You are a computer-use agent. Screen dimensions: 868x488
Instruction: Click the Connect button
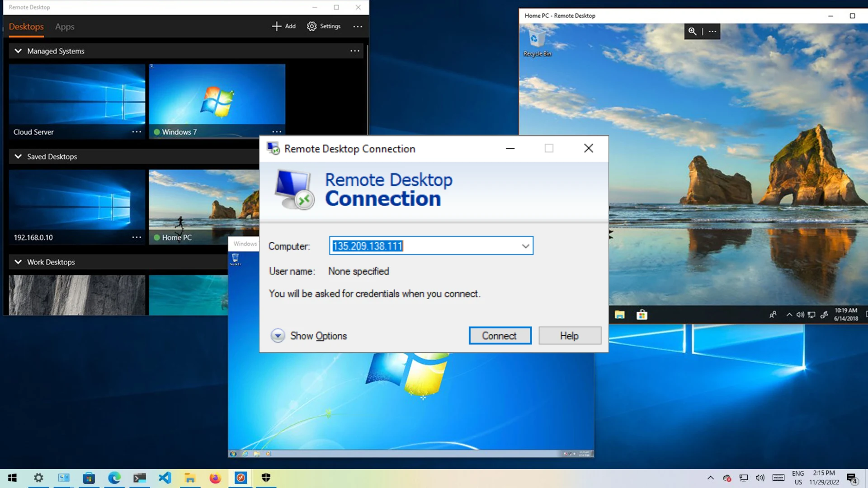pos(500,335)
